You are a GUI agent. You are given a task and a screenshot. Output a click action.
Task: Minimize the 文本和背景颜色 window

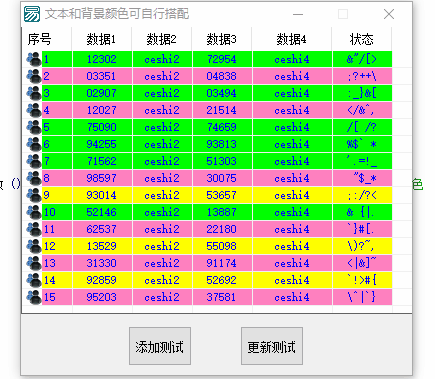[298, 14]
